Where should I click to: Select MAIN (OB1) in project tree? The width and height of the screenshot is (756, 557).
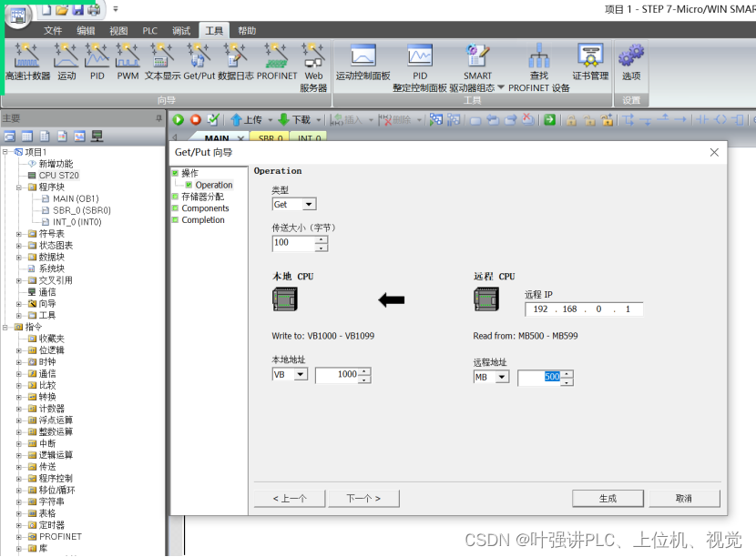(x=76, y=198)
